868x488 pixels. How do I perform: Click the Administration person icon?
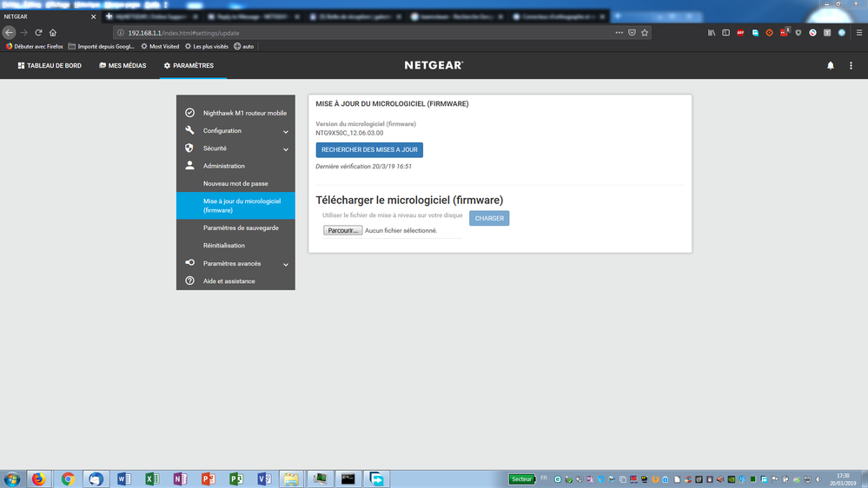(190, 166)
